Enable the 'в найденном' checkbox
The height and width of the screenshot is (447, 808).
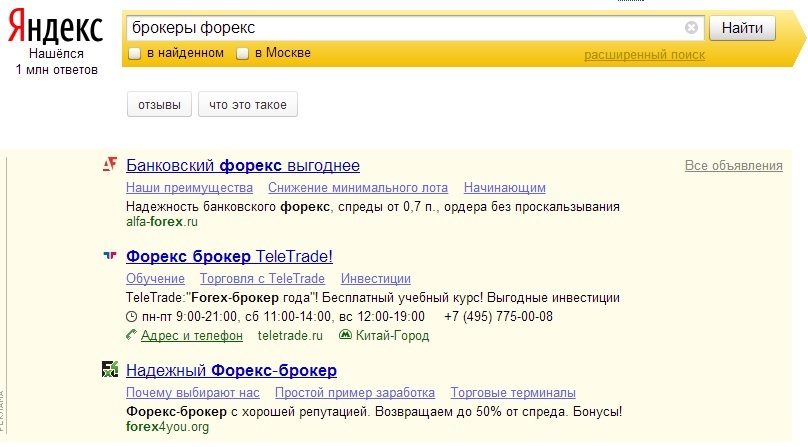(x=134, y=53)
